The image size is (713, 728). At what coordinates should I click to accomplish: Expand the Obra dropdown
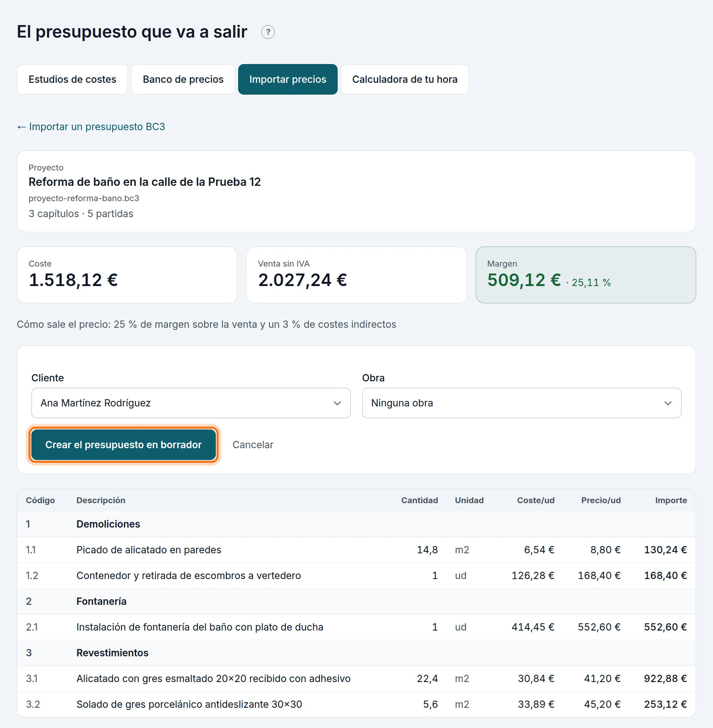(x=522, y=403)
